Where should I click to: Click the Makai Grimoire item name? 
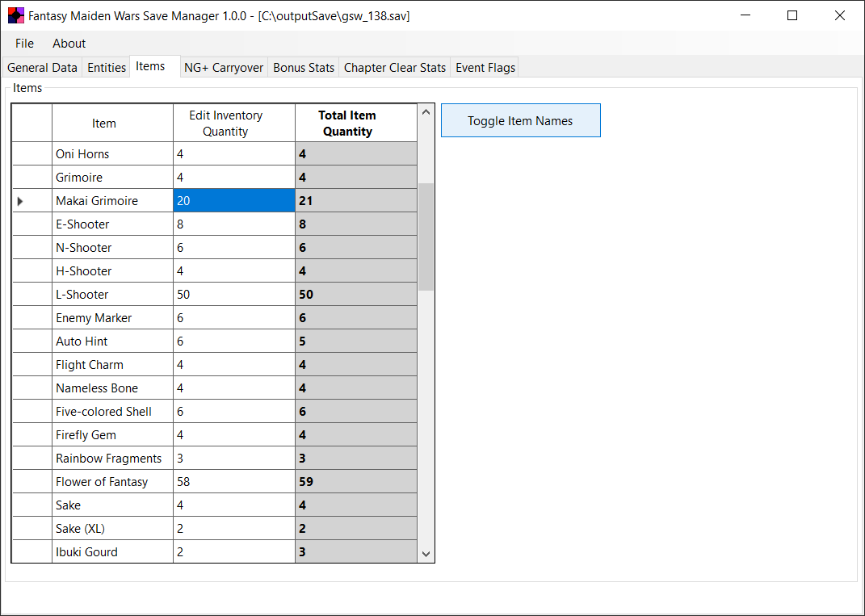pyautogui.click(x=97, y=201)
